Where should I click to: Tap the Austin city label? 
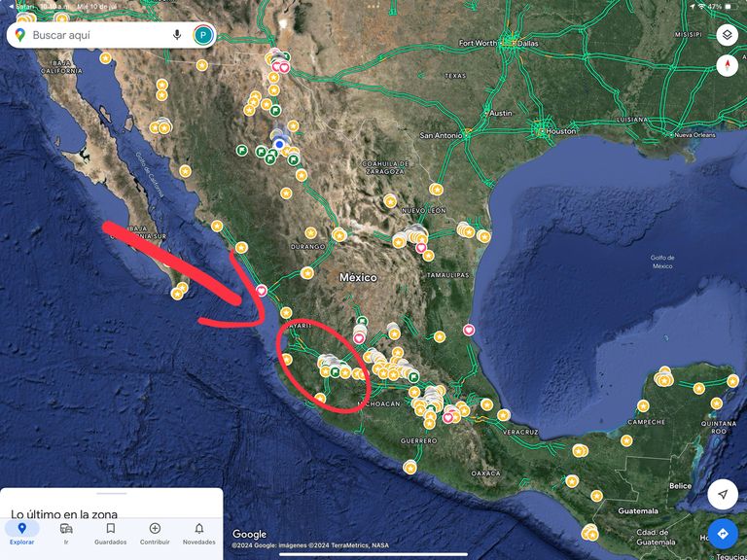(x=500, y=114)
